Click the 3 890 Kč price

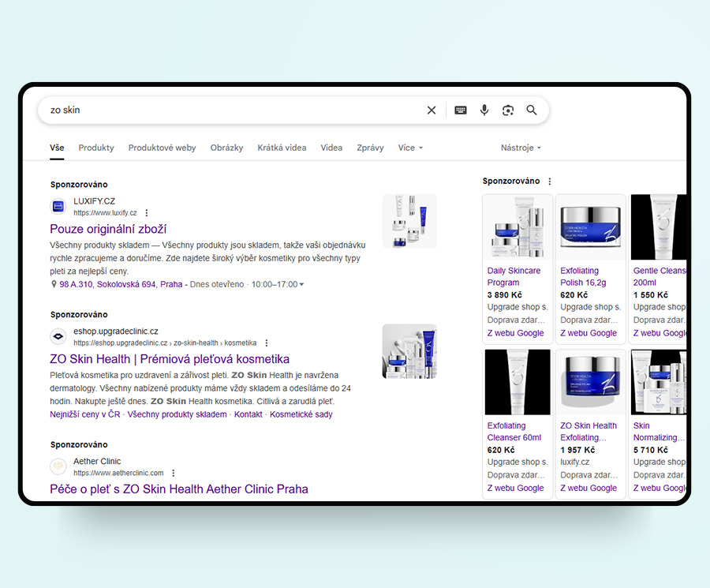[504, 295]
